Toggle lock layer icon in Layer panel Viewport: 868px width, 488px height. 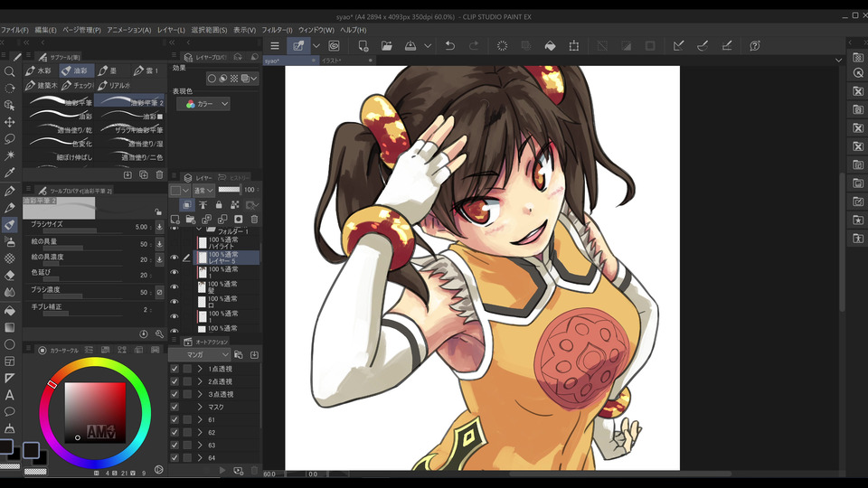[x=219, y=205]
